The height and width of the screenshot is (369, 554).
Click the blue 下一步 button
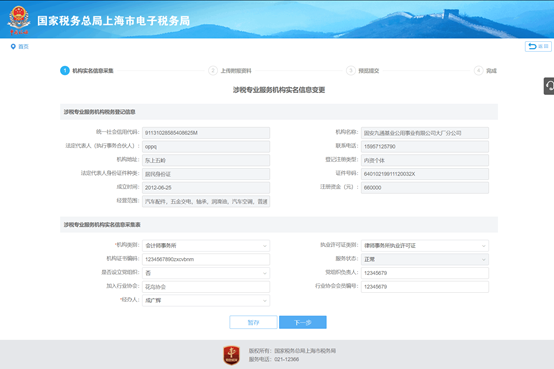click(x=303, y=322)
